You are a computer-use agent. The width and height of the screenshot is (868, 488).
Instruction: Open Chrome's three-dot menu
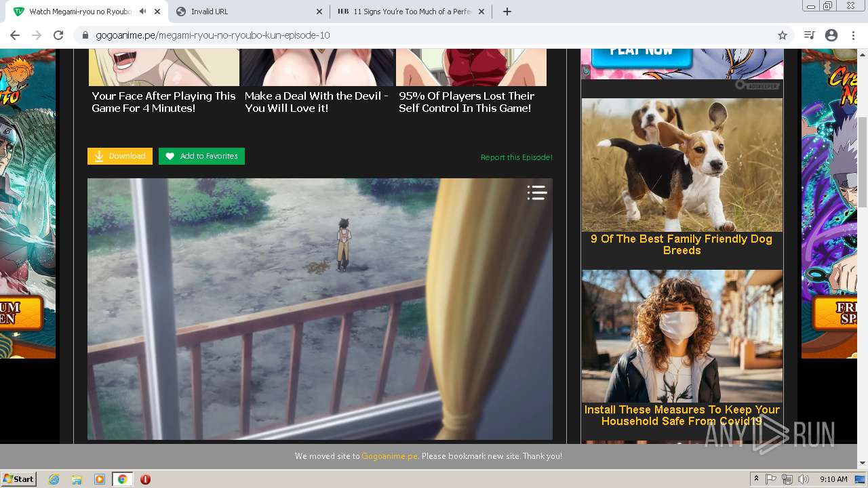853,35
